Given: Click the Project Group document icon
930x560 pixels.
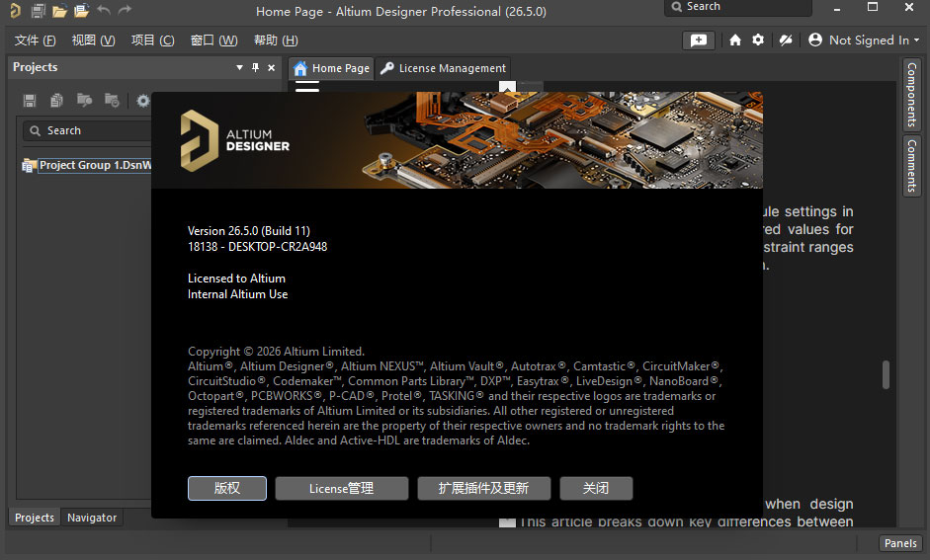Looking at the screenshot, I should tap(28, 165).
